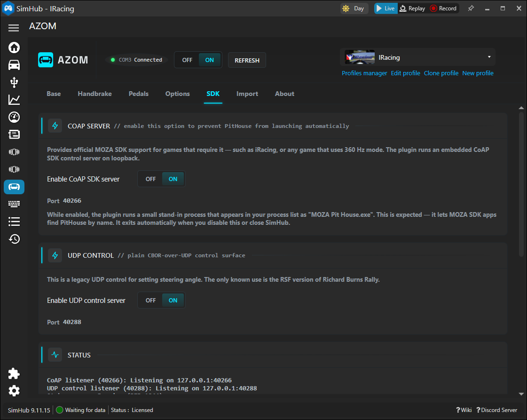Viewport: 527px width, 420px height.
Task: Toggle Day theme mode
Action: click(354, 8)
